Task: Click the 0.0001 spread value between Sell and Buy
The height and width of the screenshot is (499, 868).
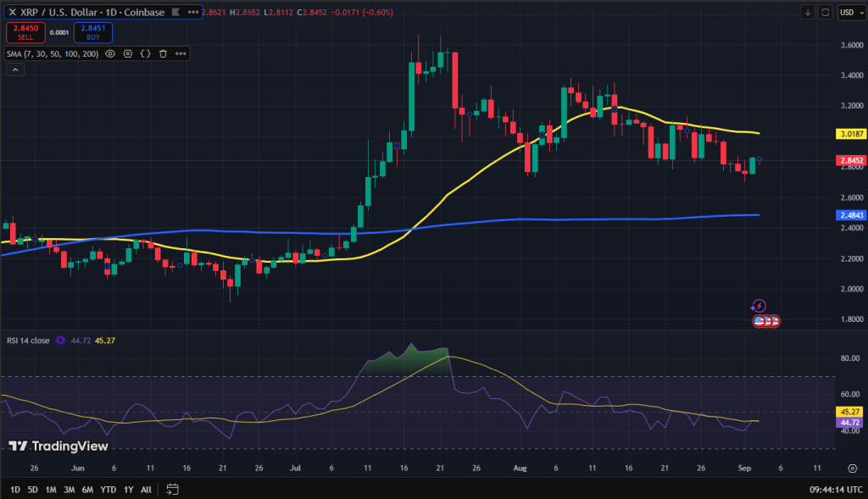Action: point(59,33)
